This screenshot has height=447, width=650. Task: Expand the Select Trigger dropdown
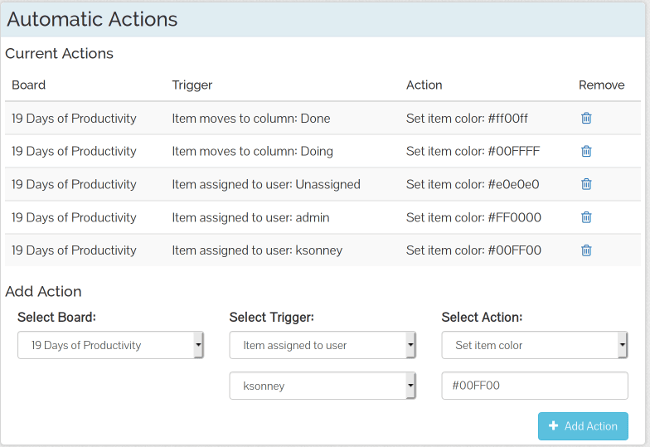pos(322,345)
